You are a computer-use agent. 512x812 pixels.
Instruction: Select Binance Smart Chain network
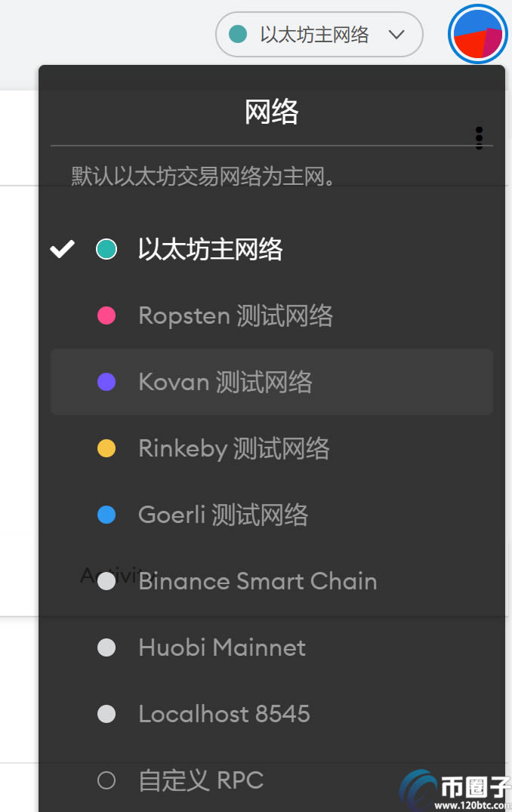tap(258, 581)
